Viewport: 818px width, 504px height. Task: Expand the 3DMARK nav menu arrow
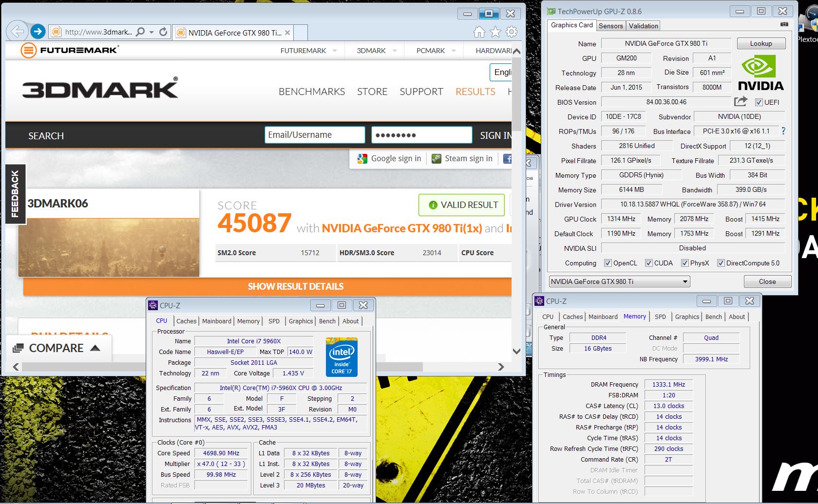395,51
